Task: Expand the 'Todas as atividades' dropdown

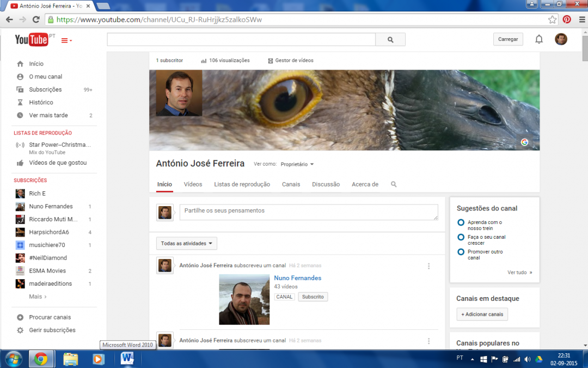Action: (x=186, y=244)
